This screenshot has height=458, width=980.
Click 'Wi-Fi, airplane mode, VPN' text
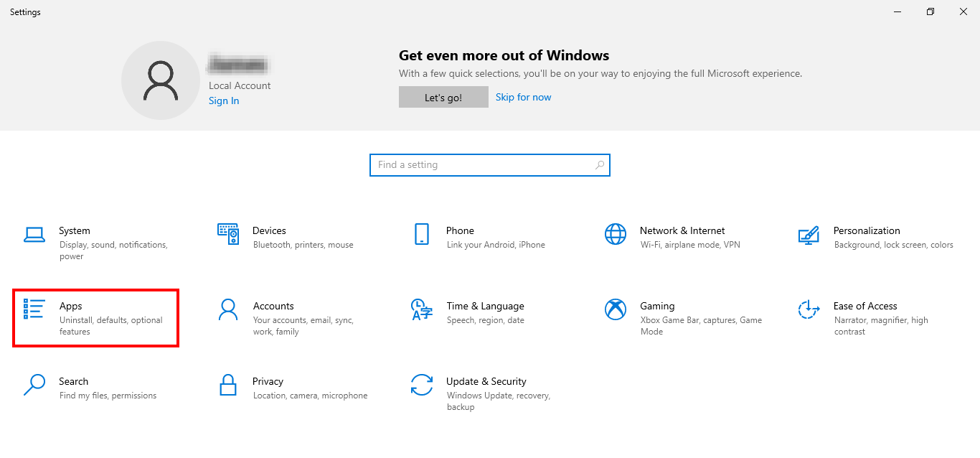pyautogui.click(x=690, y=245)
